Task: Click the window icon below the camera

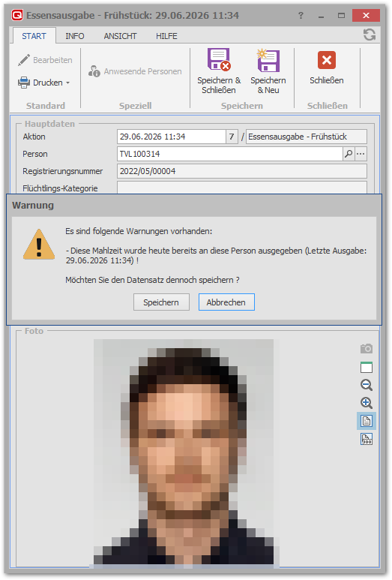Action: coord(367,368)
